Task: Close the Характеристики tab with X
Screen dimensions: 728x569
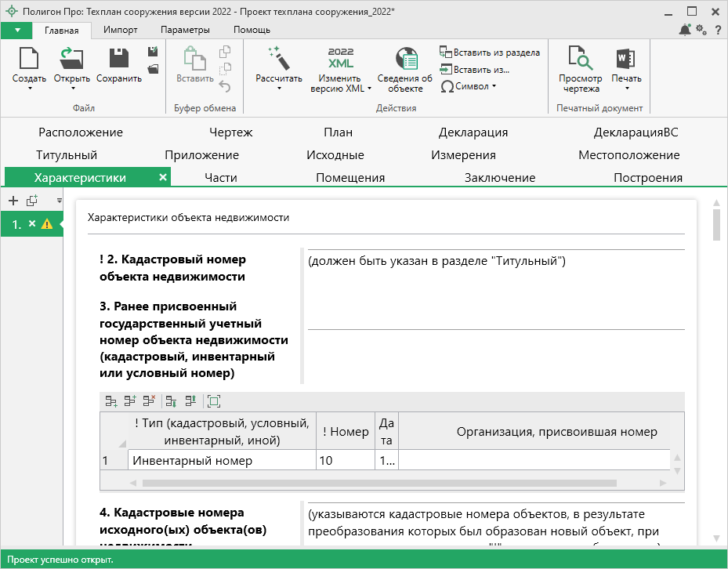Action: 163,178
